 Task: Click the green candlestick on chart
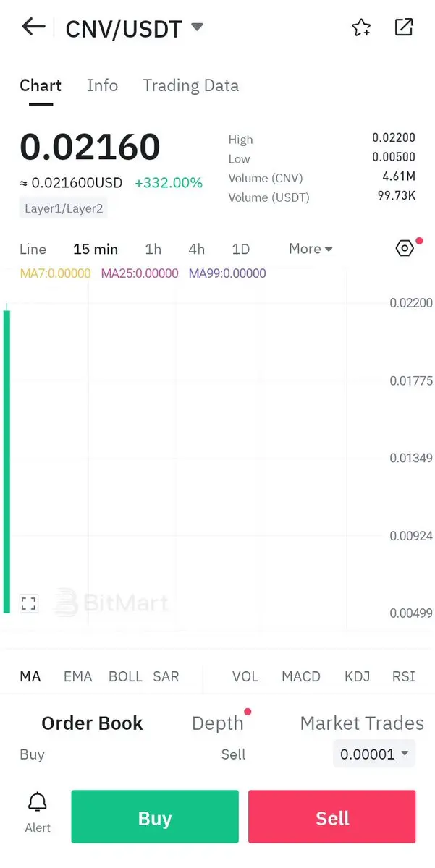7,459
